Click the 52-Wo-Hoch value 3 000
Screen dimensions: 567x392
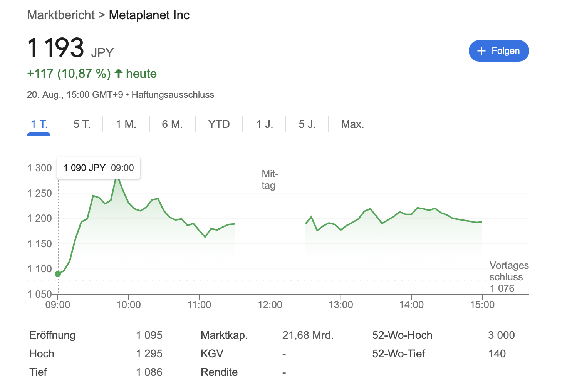(x=501, y=335)
